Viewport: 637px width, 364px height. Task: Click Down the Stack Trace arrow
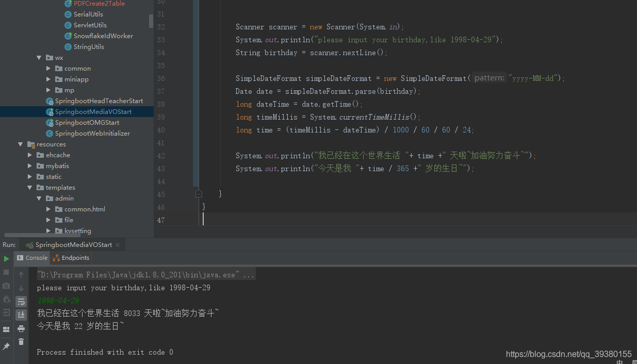[x=21, y=288]
